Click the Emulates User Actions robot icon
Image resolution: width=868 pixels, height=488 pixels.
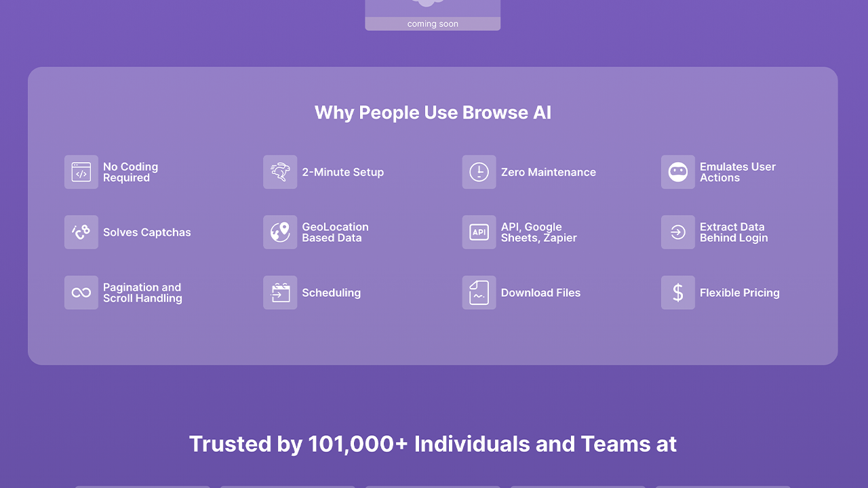(678, 172)
